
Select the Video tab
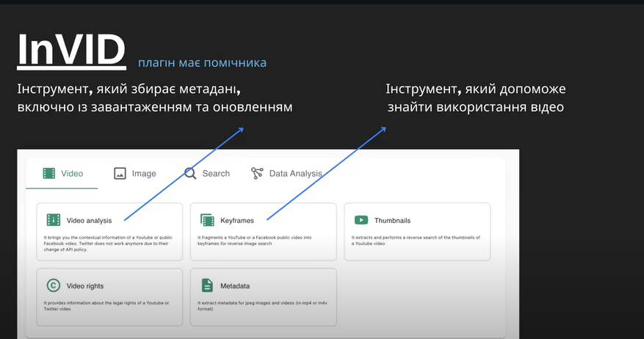[62, 174]
